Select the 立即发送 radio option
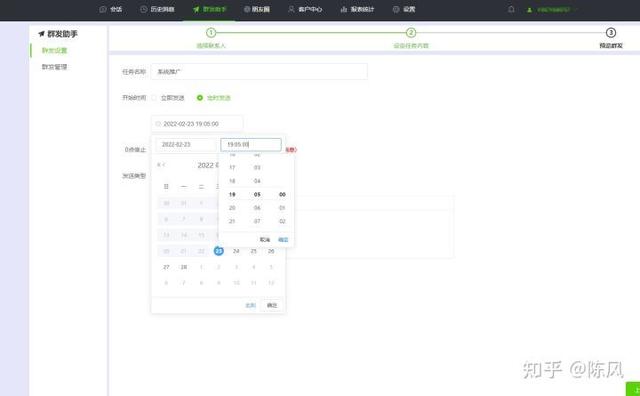 coord(154,98)
